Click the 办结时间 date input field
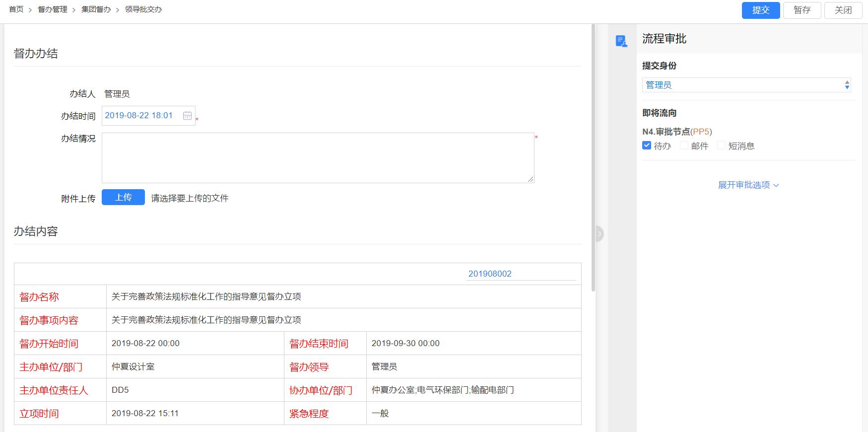This screenshot has width=868, height=432. [141, 116]
